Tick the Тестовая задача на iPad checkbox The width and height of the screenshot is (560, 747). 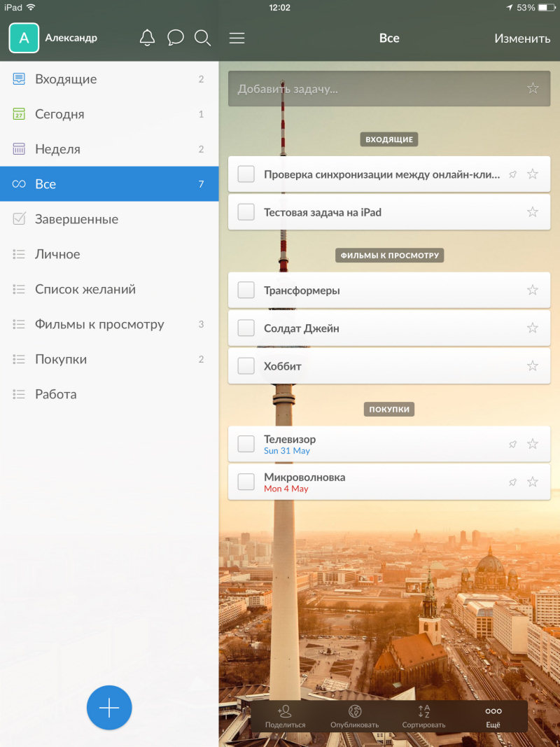[x=246, y=212]
